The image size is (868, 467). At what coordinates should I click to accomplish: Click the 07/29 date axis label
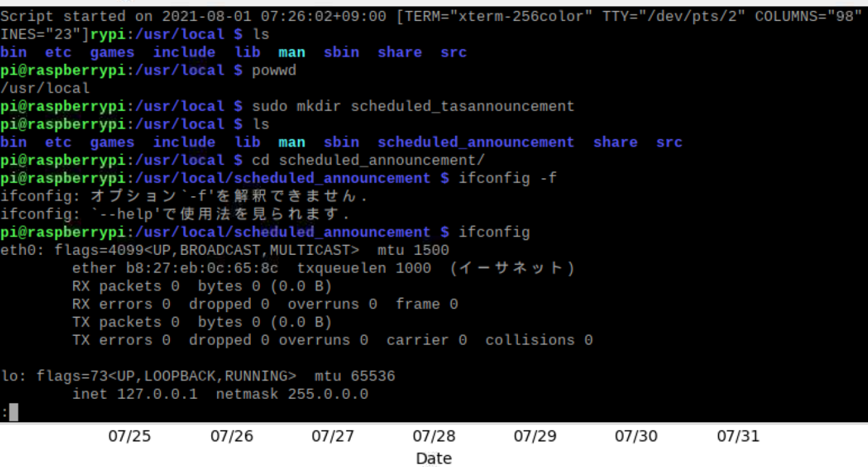pos(535,436)
